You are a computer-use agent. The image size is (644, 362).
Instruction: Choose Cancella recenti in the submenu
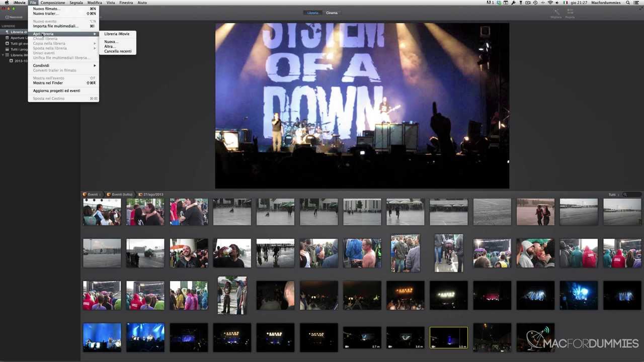(117, 51)
